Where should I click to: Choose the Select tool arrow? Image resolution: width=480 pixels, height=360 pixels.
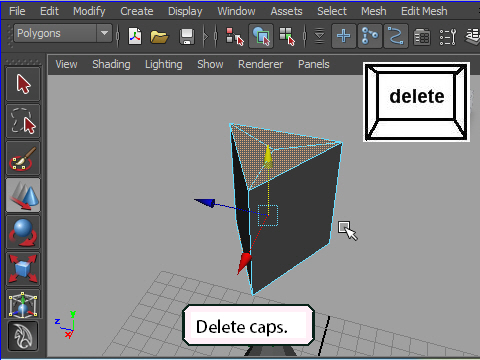pos(23,84)
